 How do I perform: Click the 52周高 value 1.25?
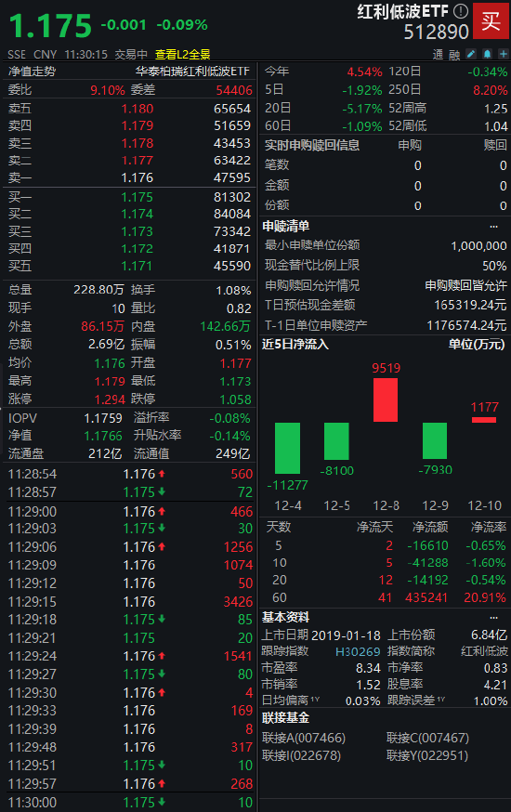496,109
